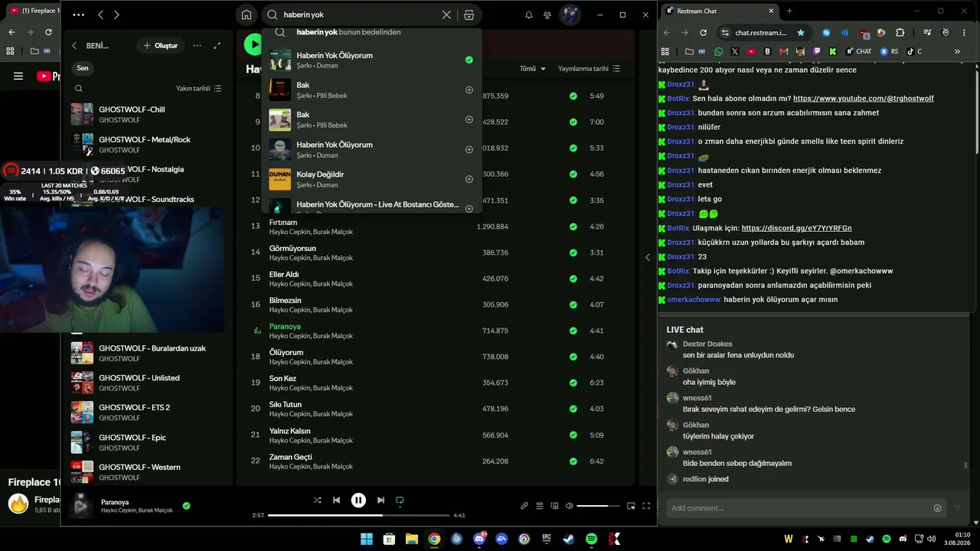
Task: Toggle saved checkmark for Görmüyorsun
Action: pos(573,253)
